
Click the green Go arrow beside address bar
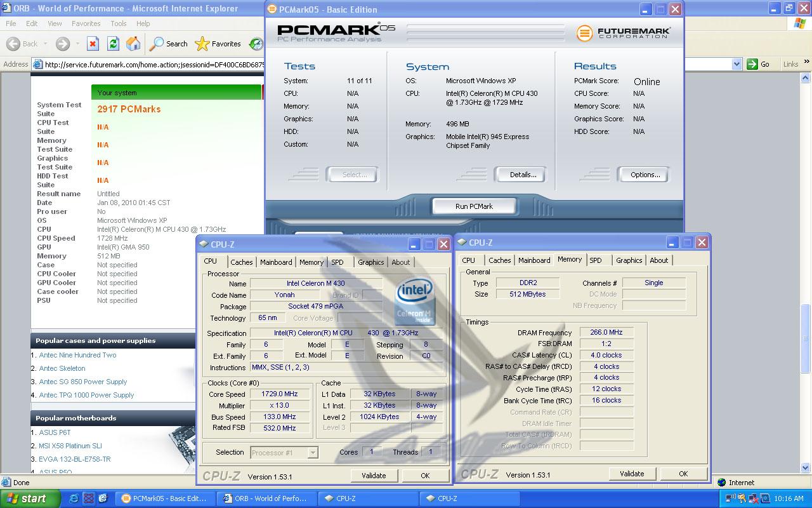752,64
